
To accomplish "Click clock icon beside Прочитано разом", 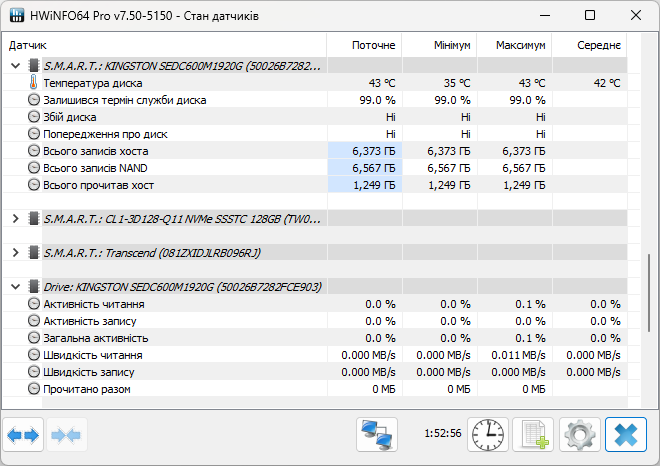I will pos(34,389).
